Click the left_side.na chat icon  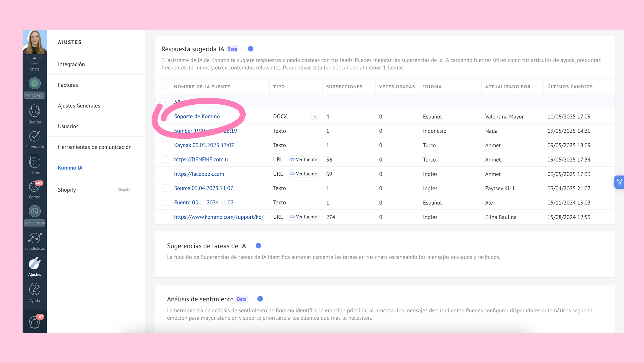click(x=35, y=212)
